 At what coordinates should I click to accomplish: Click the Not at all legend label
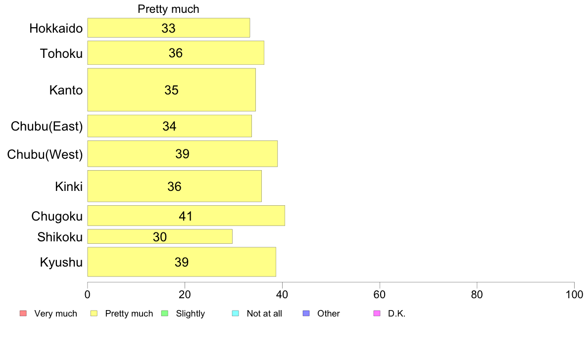(264, 314)
